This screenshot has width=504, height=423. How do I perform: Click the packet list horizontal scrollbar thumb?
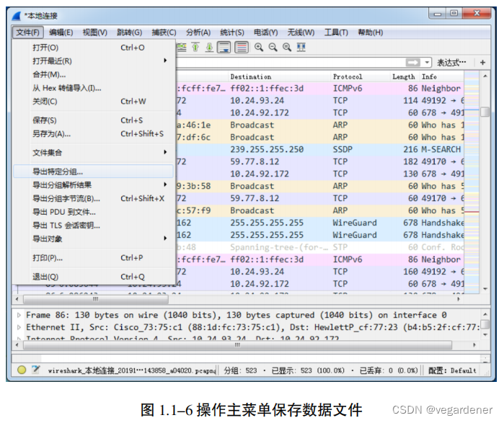pyautogui.click(x=96, y=299)
